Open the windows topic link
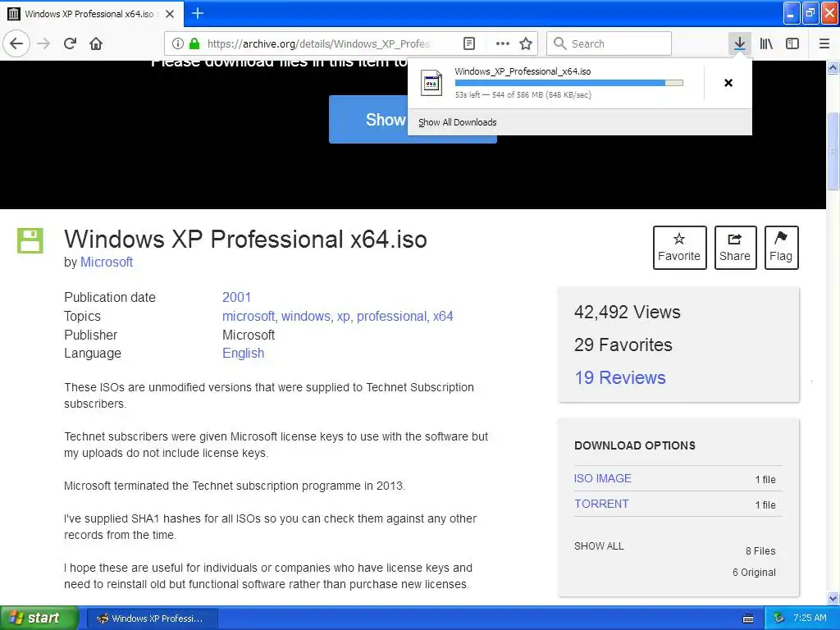 pos(305,316)
